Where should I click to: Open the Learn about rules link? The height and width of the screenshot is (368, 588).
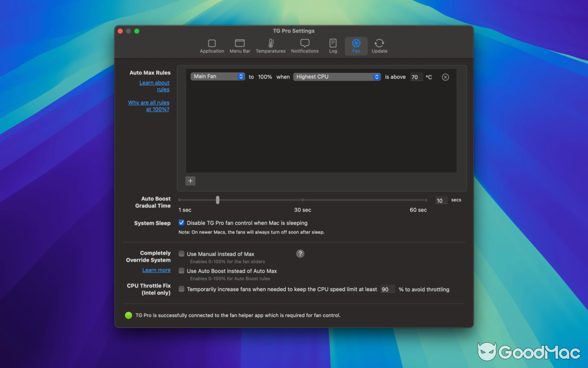pos(154,86)
